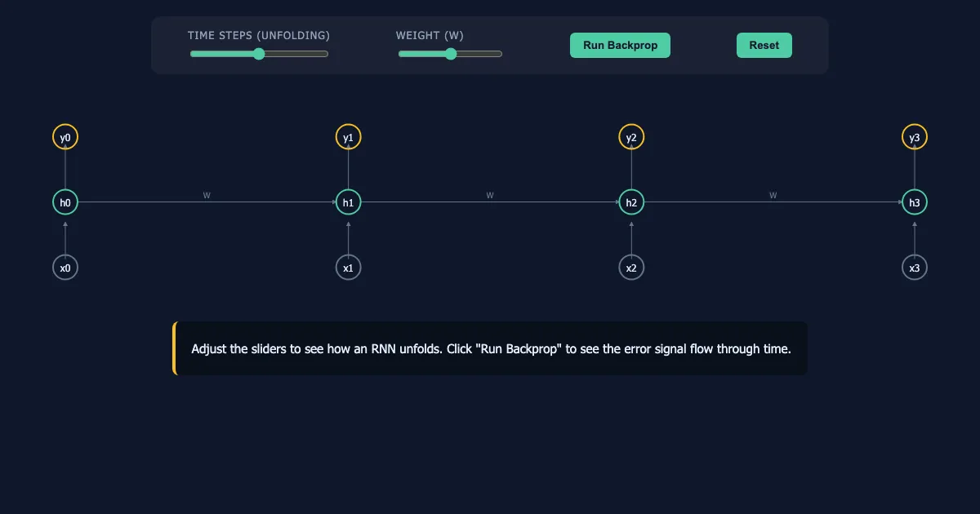Click the W label between h0 and h1
Image resolution: width=980 pixels, height=514 pixels.
[x=207, y=196]
